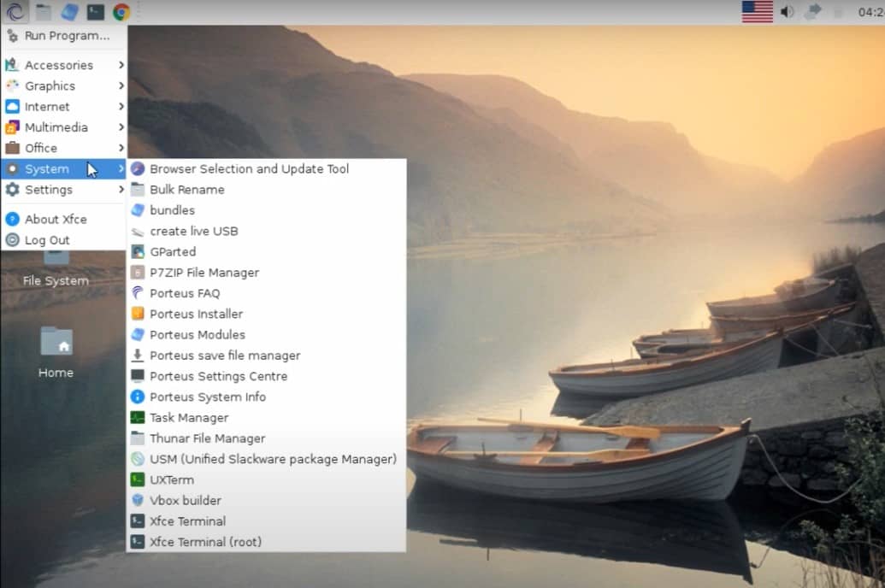Open Porteus Settings Centre

point(220,376)
